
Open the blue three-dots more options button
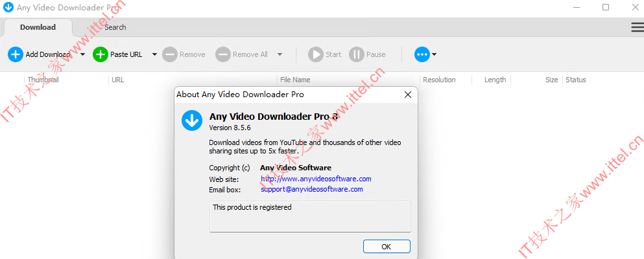[422, 54]
